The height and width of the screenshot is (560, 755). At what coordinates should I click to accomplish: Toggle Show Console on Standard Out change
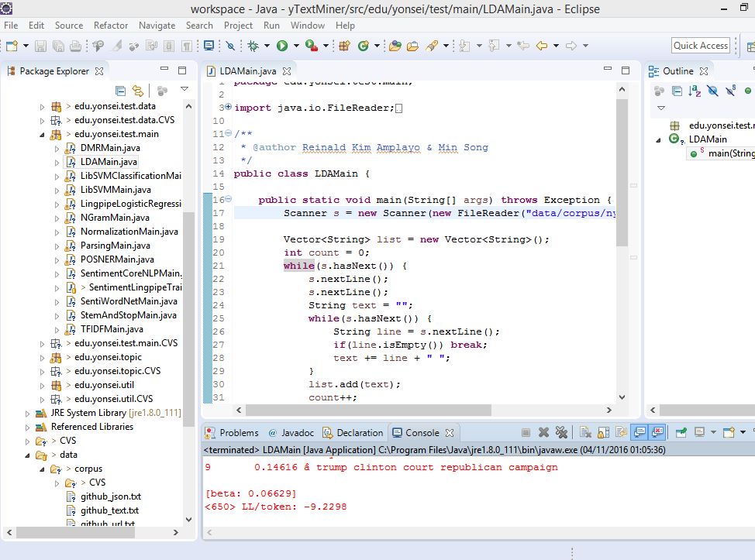click(640, 433)
